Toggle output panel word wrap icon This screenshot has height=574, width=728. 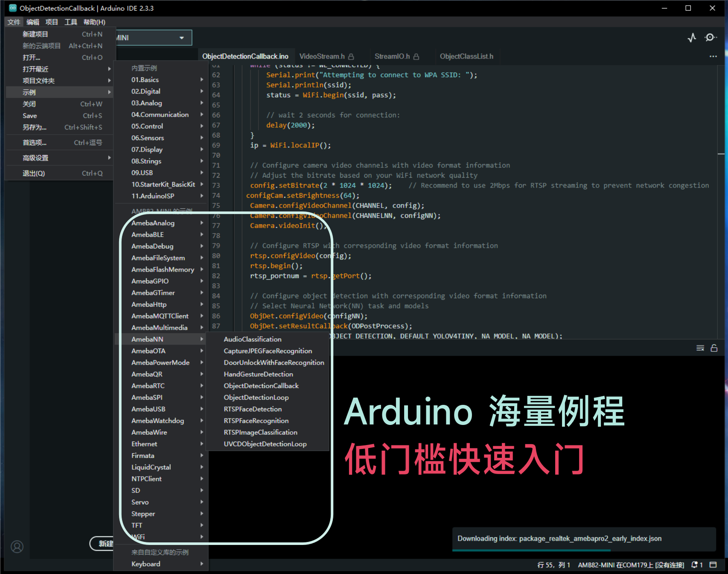tap(700, 348)
